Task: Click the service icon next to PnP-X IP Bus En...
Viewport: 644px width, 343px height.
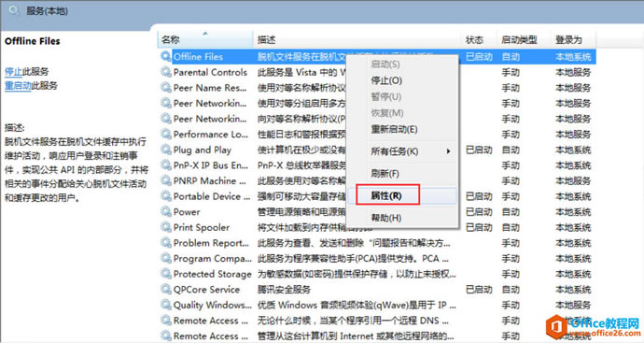Action: 166,164
